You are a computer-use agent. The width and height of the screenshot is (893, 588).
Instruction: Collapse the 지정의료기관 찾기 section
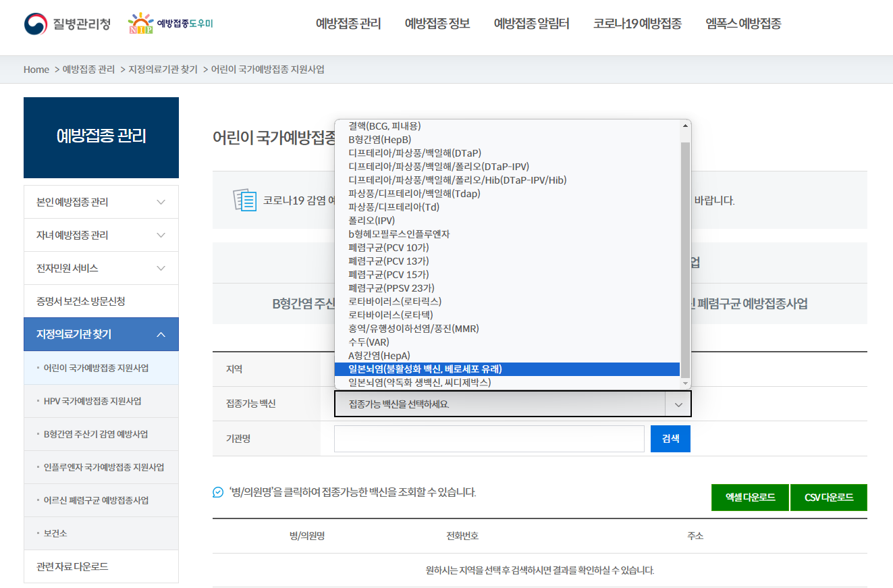(x=101, y=333)
